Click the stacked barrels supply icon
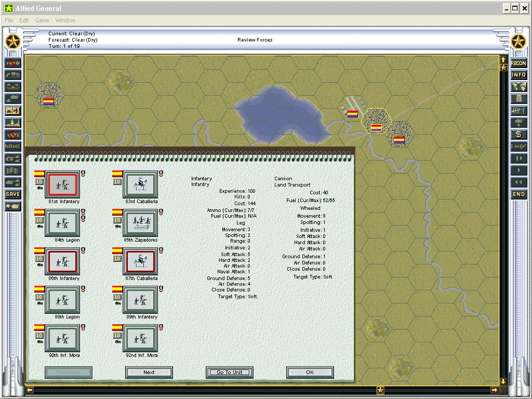The width and height of the screenshot is (532, 399). (13, 170)
